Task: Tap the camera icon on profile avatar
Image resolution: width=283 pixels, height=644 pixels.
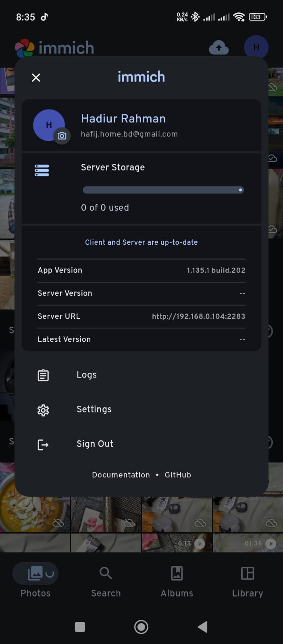Action: click(x=62, y=136)
